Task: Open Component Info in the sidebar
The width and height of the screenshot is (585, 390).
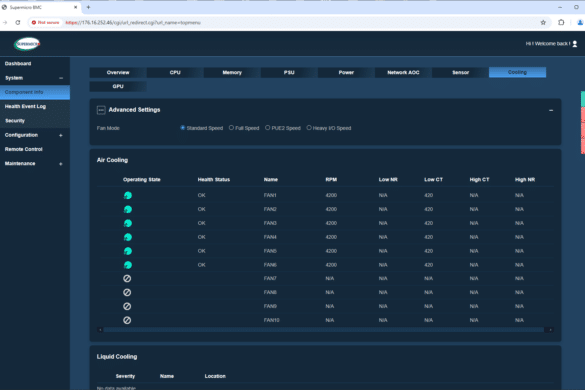Action: point(35,92)
